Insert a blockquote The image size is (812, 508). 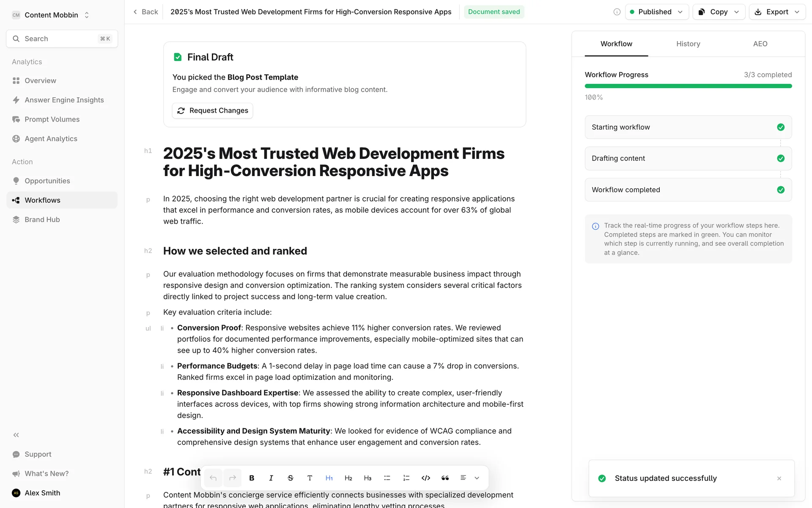[445, 478]
